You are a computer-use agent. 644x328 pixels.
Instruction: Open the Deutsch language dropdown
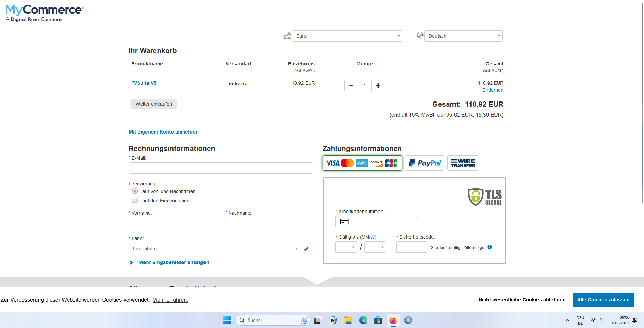[463, 36]
